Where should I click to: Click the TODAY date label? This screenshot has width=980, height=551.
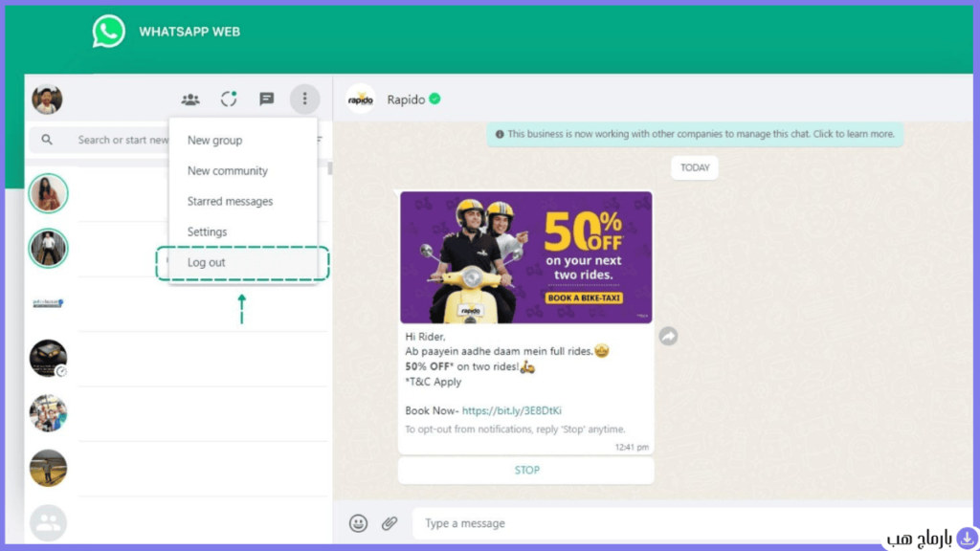point(695,167)
